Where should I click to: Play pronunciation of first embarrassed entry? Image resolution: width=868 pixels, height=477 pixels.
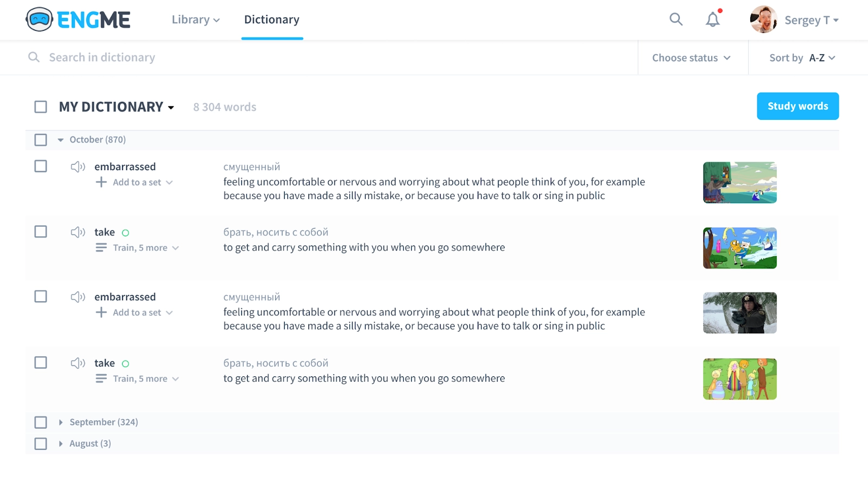pos(78,166)
